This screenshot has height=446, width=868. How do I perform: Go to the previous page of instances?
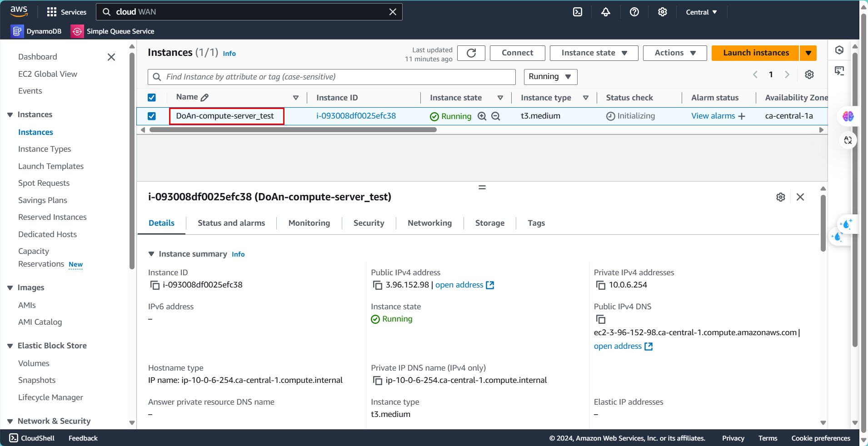pyautogui.click(x=755, y=74)
